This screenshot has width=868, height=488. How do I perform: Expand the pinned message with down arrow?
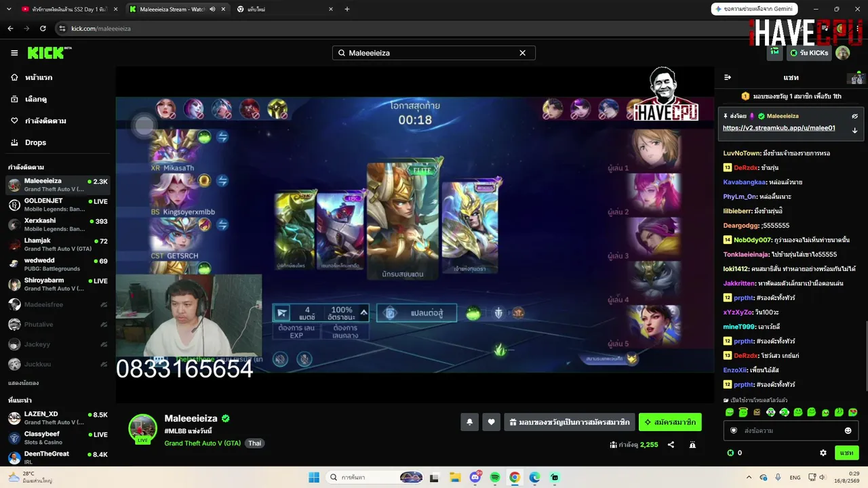pos(854,130)
